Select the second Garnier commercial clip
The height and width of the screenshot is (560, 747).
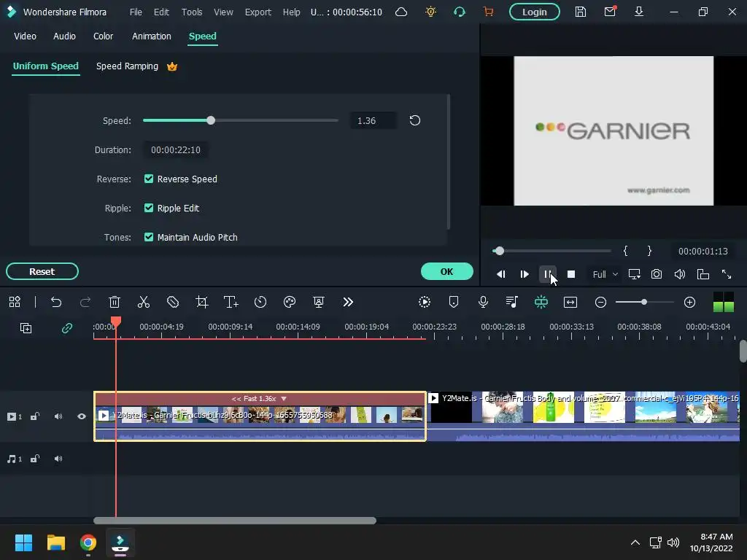coord(583,416)
